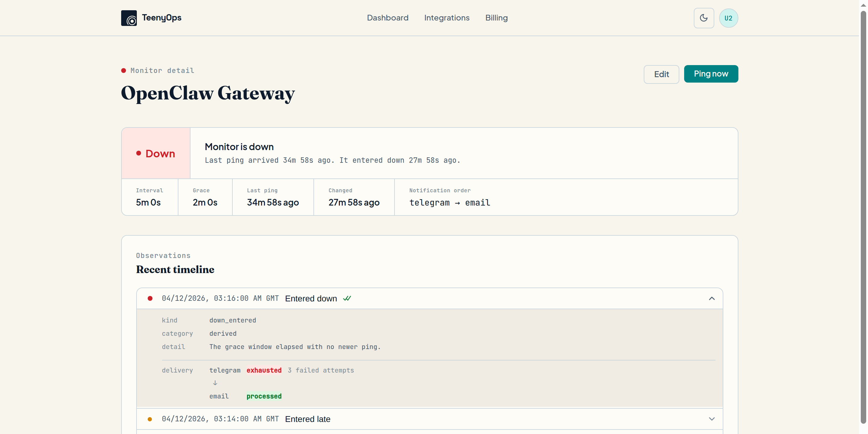Open the Billing section
The image size is (868, 434).
[496, 18]
